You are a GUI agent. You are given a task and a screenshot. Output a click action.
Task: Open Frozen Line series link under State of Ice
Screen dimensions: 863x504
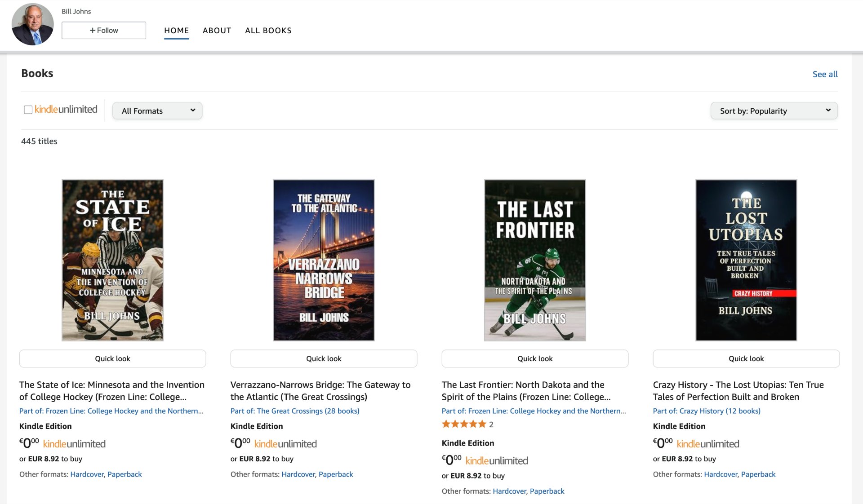click(111, 411)
